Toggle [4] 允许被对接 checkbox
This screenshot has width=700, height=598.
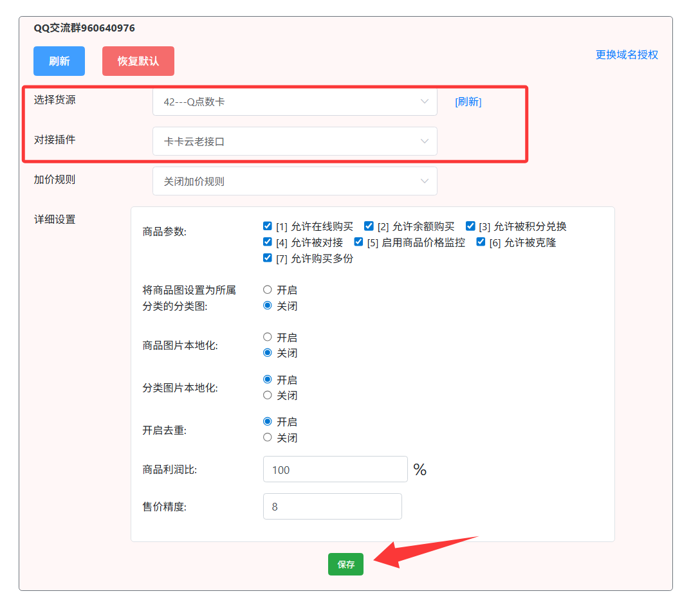pos(268,242)
